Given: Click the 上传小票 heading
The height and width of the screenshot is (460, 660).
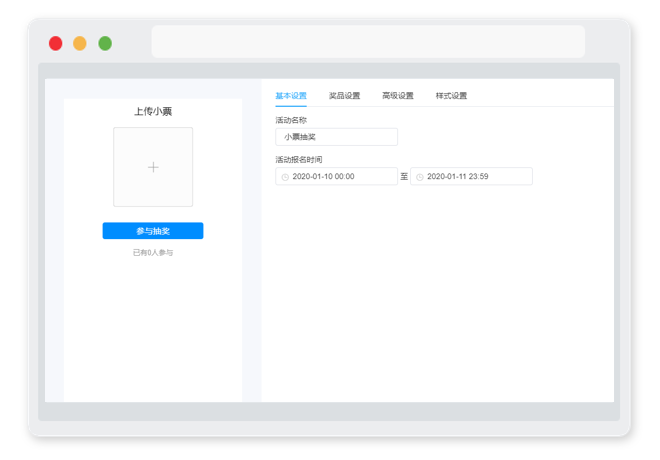Looking at the screenshot, I should tap(153, 111).
